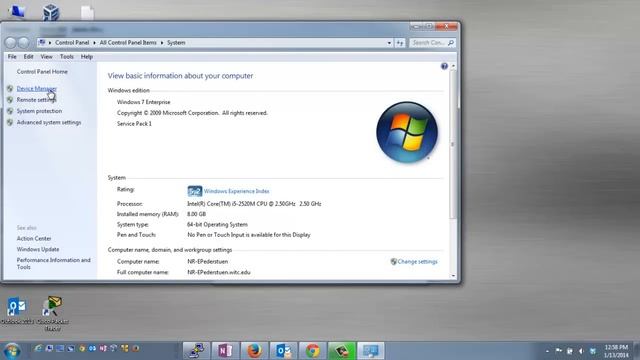
Task: Open Action Center under See also
Action: pyautogui.click(x=34, y=238)
